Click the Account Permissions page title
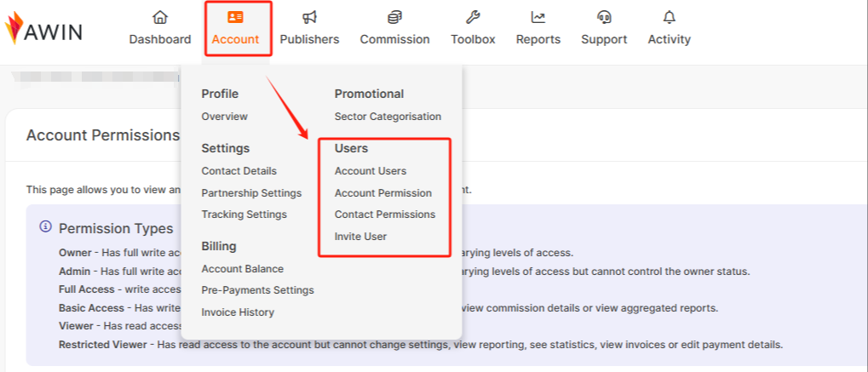 coord(103,135)
